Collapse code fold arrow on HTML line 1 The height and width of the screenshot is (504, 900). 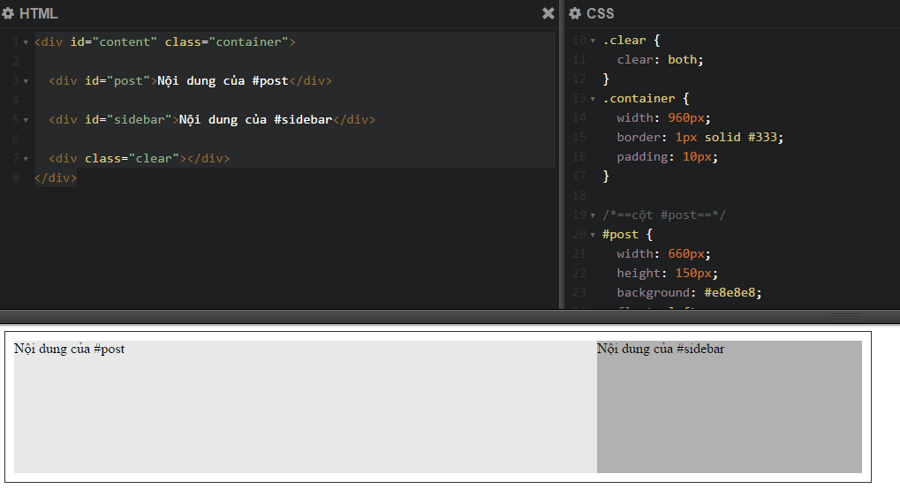point(26,42)
